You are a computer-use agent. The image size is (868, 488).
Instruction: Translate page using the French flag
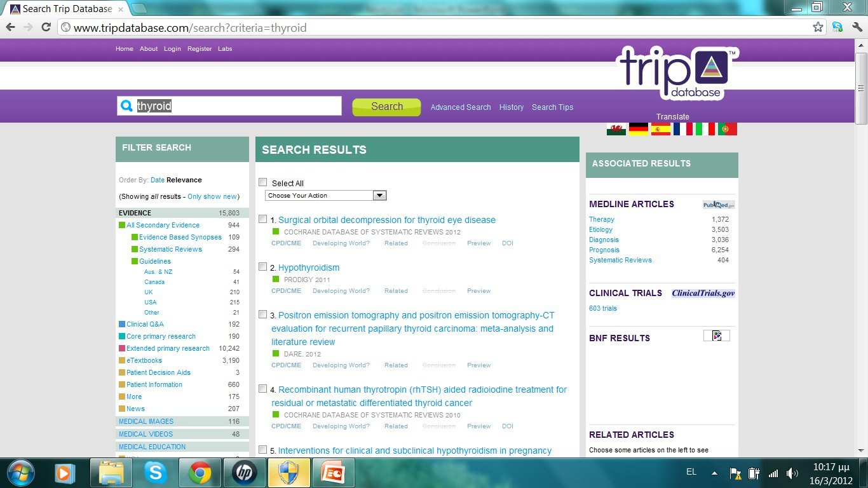pyautogui.click(x=683, y=129)
